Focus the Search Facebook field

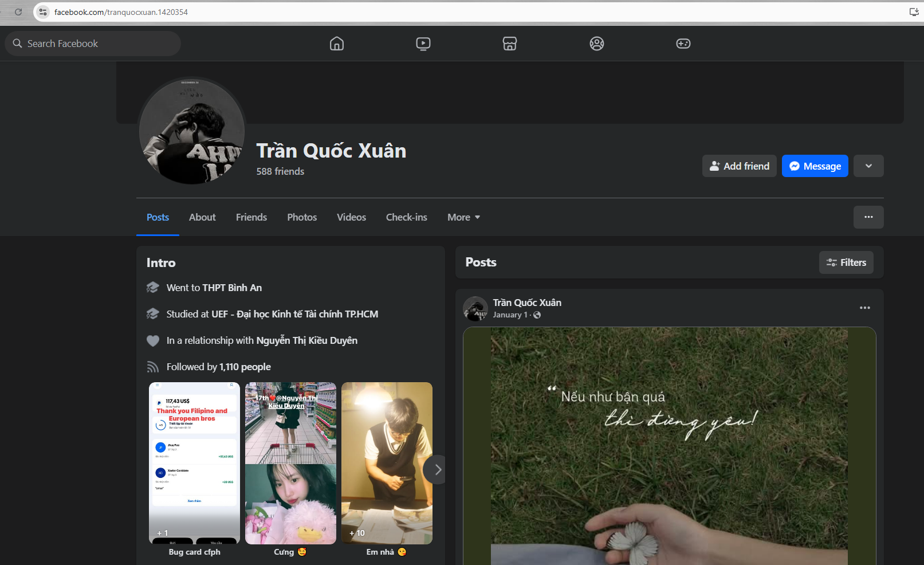(x=93, y=44)
